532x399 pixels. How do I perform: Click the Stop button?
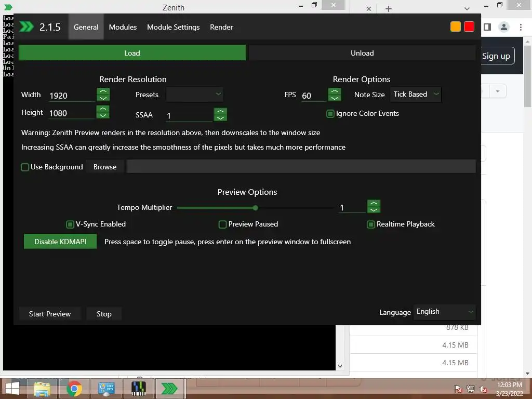pyautogui.click(x=104, y=314)
